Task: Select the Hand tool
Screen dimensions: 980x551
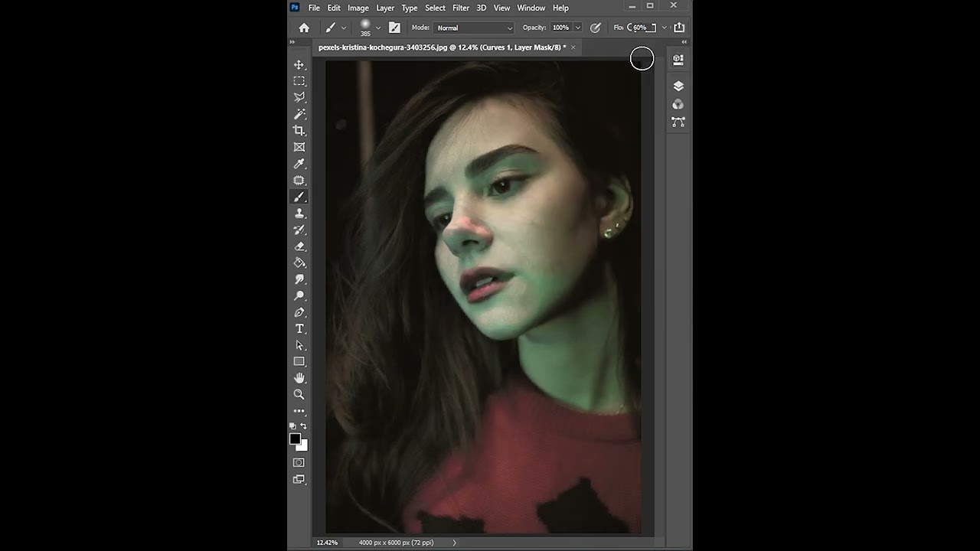Action: pyautogui.click(x=299, y=378)
